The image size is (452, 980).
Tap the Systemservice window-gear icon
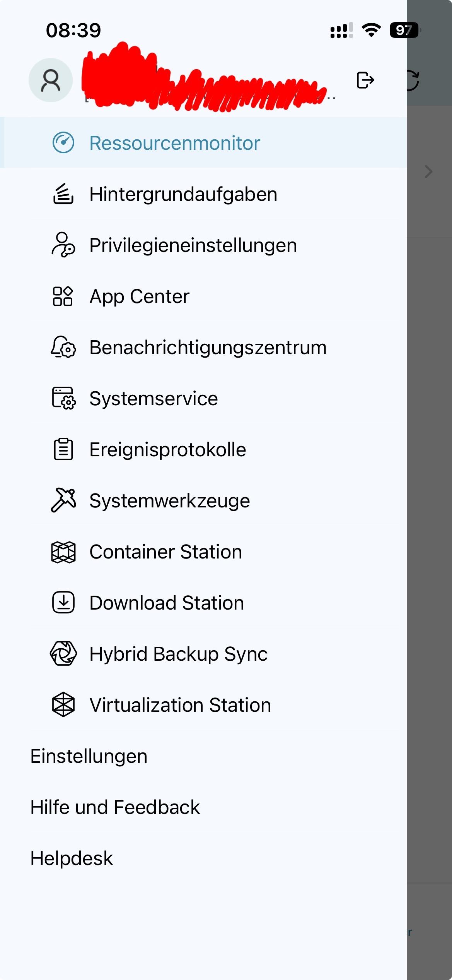pyautogui.click(x=64, y=398)
